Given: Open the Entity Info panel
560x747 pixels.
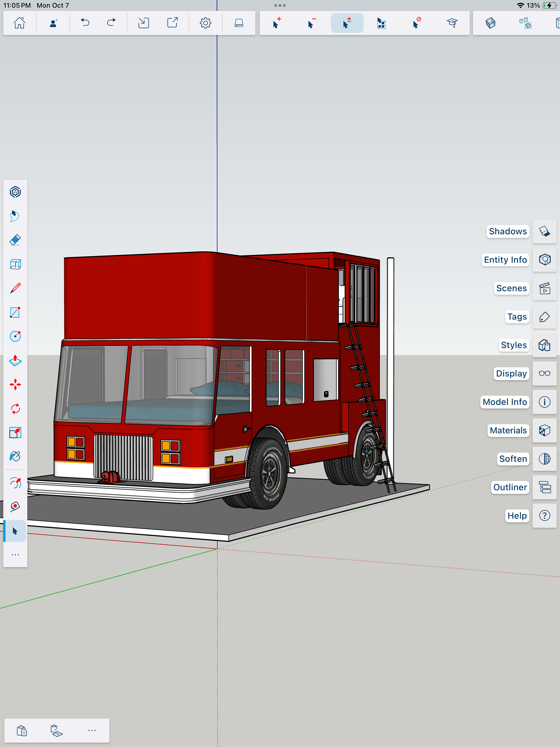Looking at the screenshot, I should (545, 260).
